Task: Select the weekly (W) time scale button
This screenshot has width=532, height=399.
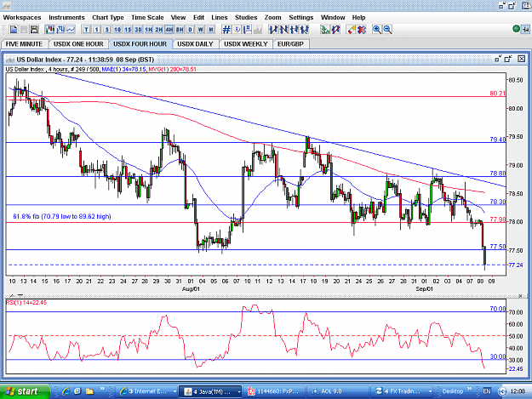Action: [x=201, y=30]
